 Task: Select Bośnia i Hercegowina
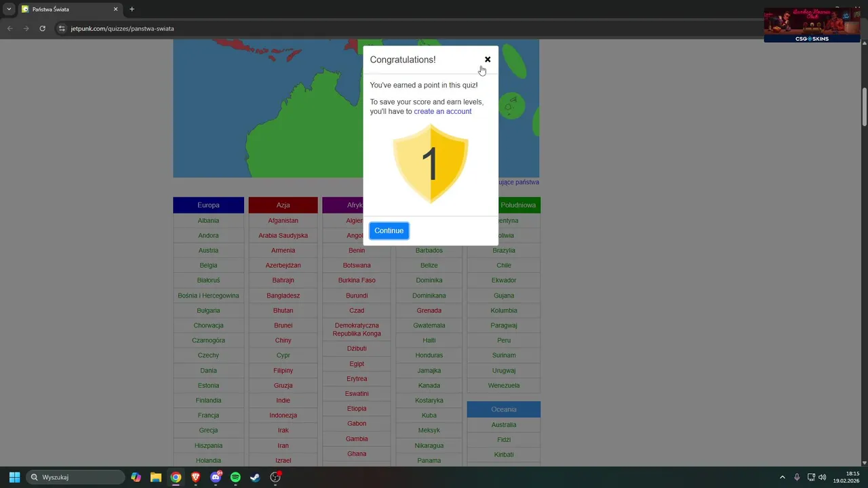click(208, 296)
